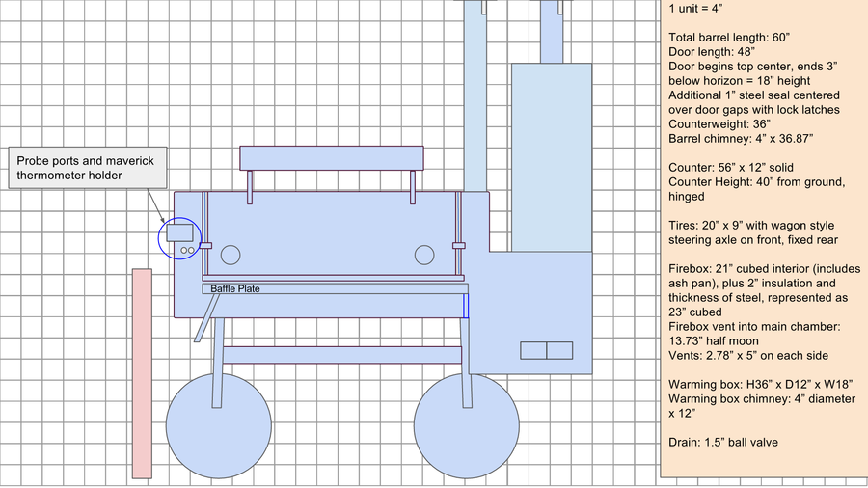This screenshot has width=868, height=488.
Task: Select the Probe ports callout text box
Action: 86,168
